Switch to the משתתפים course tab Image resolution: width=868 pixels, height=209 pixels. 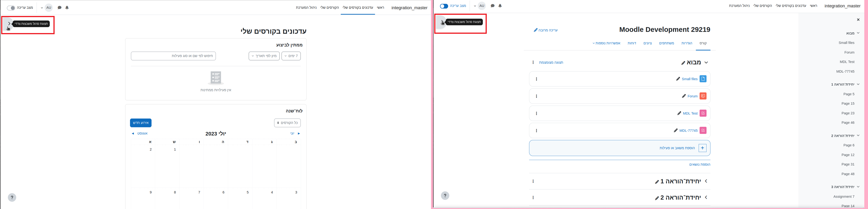666,43
